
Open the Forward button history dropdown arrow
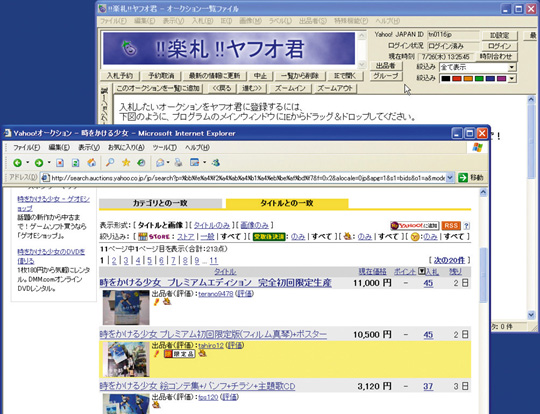point(49,163)
